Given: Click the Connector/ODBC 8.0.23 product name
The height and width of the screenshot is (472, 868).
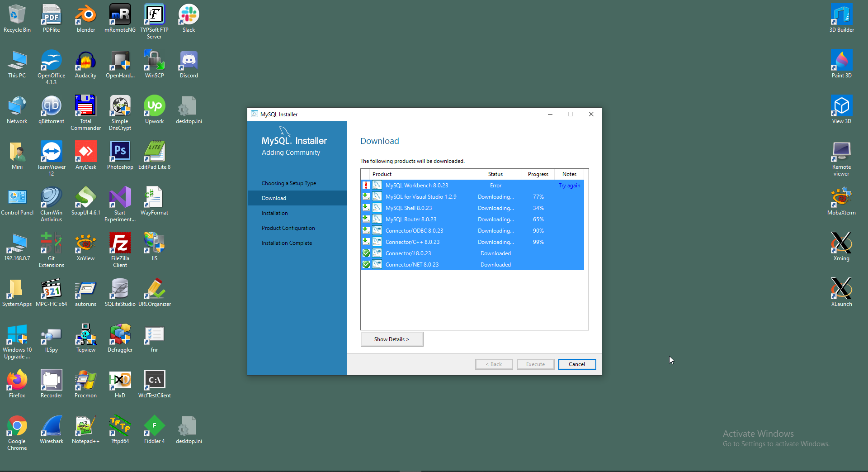Looking at the screenshot, I should [414, 231].
